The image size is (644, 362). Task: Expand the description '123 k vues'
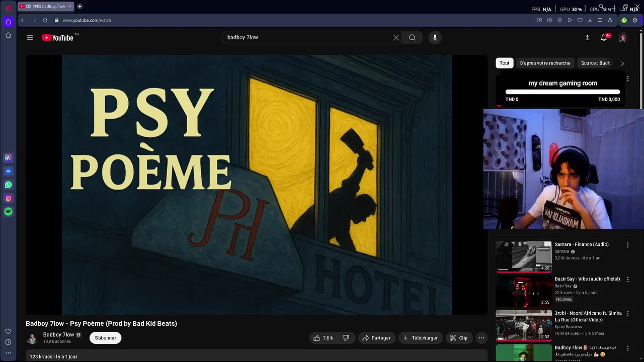pyautogui.click(x=257, y=356)
